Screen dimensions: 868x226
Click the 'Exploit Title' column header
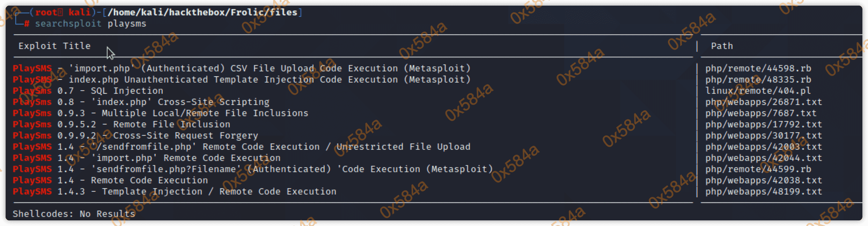54,46
